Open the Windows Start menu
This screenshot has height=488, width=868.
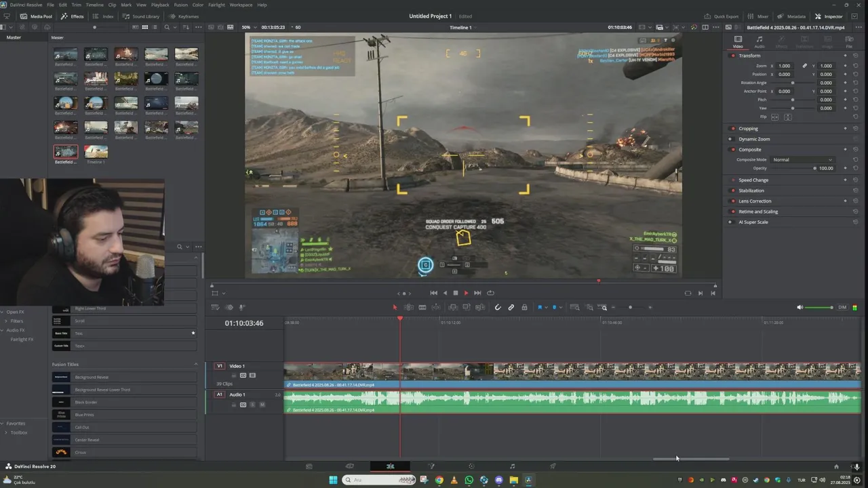[333, 480]
